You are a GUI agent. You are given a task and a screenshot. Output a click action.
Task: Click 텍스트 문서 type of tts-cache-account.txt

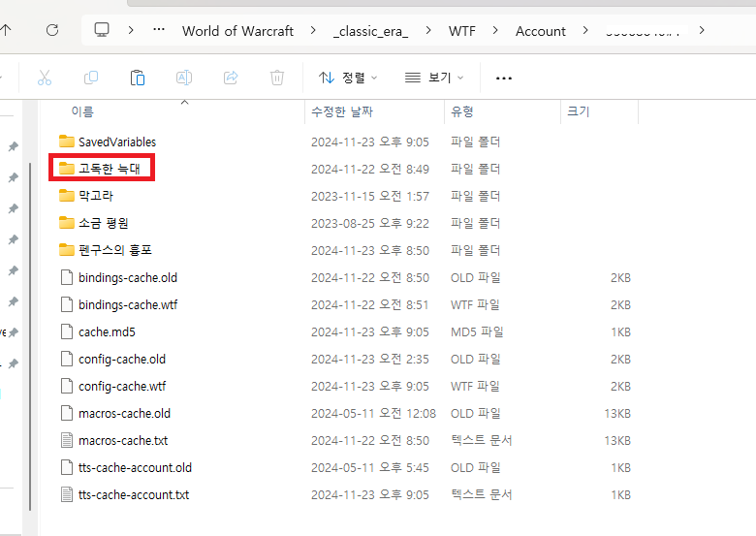481,495
